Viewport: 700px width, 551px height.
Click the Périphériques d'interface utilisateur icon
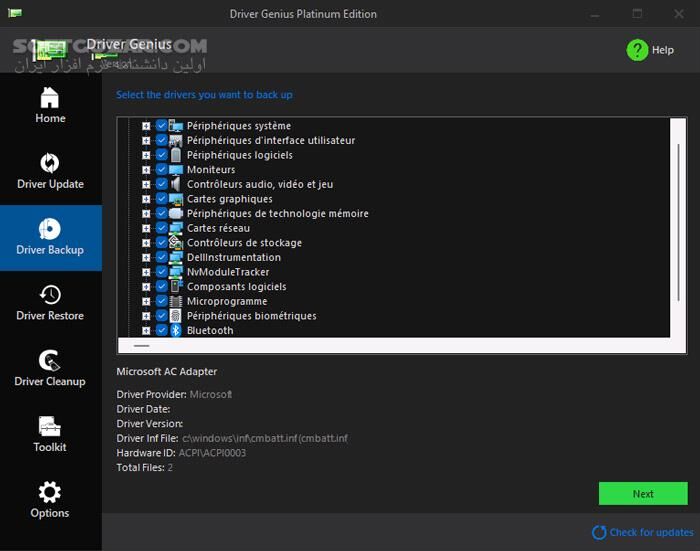175,141
